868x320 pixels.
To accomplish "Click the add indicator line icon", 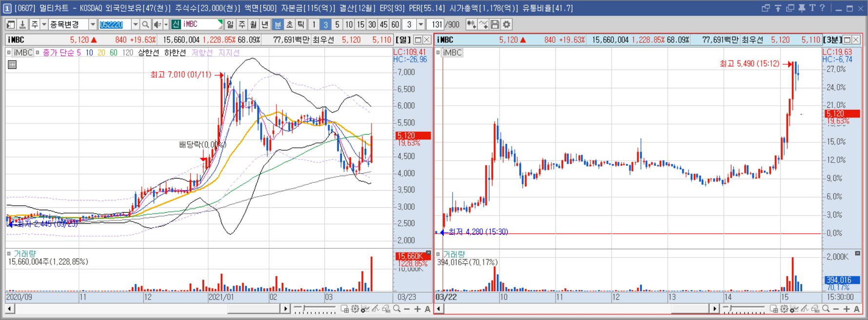I will [483, 24].
